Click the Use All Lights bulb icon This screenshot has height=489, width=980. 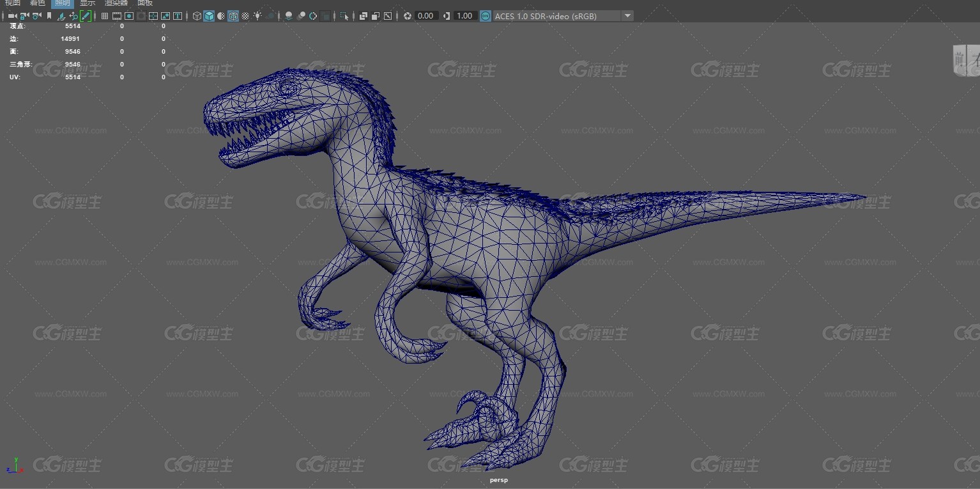tap(257, 16)
